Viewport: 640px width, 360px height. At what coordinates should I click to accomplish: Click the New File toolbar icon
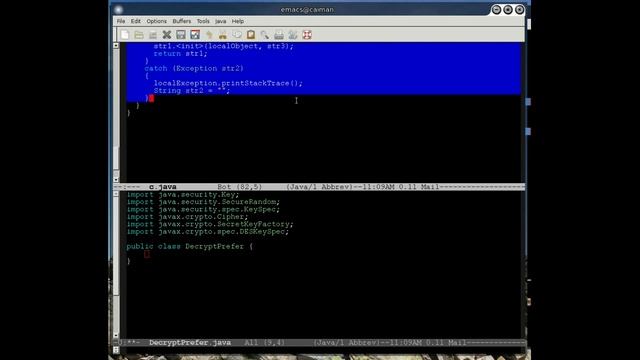[125, 35]
